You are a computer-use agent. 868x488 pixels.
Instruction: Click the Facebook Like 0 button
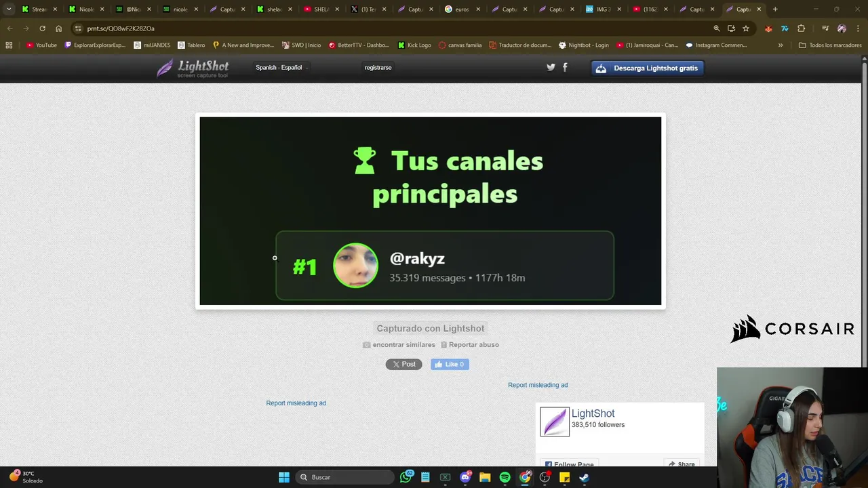[x=450, y=364]
